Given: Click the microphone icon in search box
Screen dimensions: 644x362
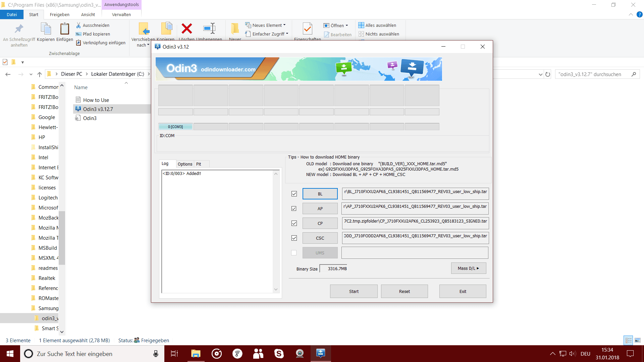Looking at the screenshot, I should [156, 354].
